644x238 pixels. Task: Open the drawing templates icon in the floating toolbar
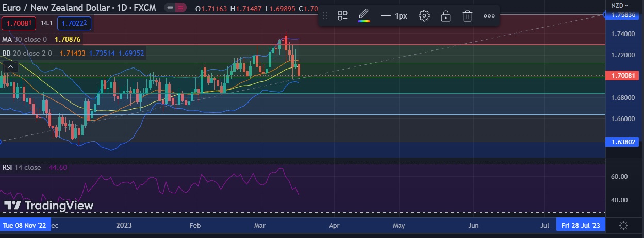coord(342,16)
